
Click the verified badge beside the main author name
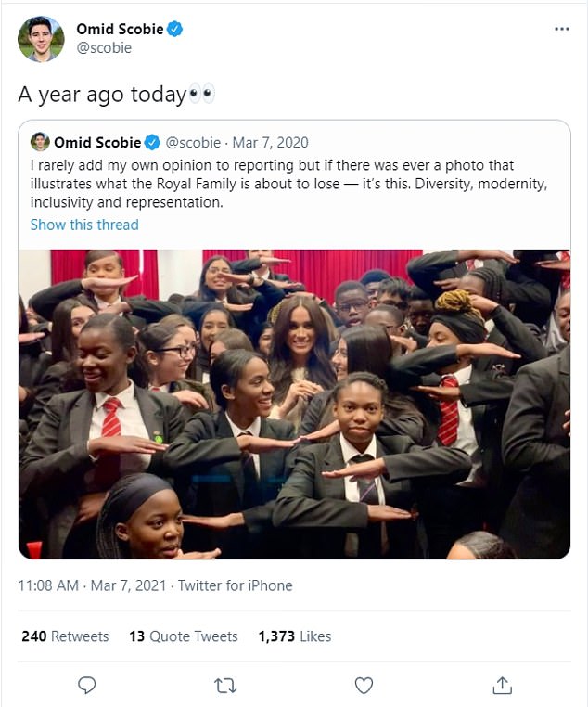point(174,29)
